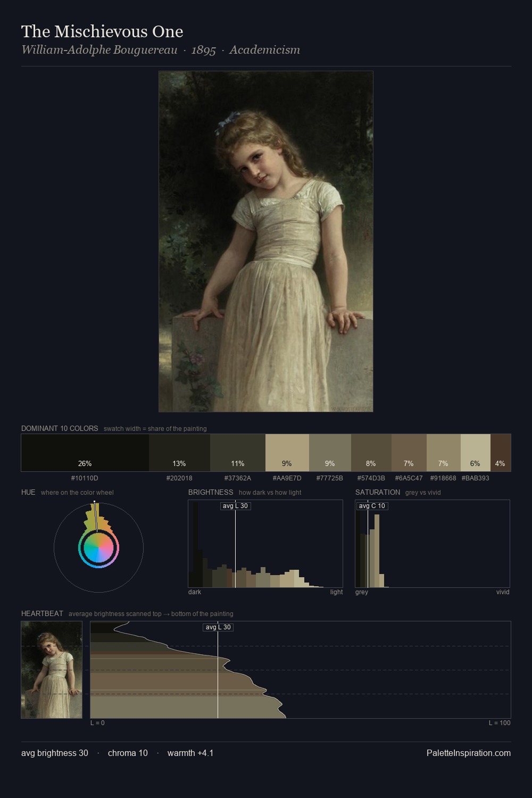The width and height of the screenshot is (532, 798).
Task: Click the 'light' axis label
Action: (336, 592)
